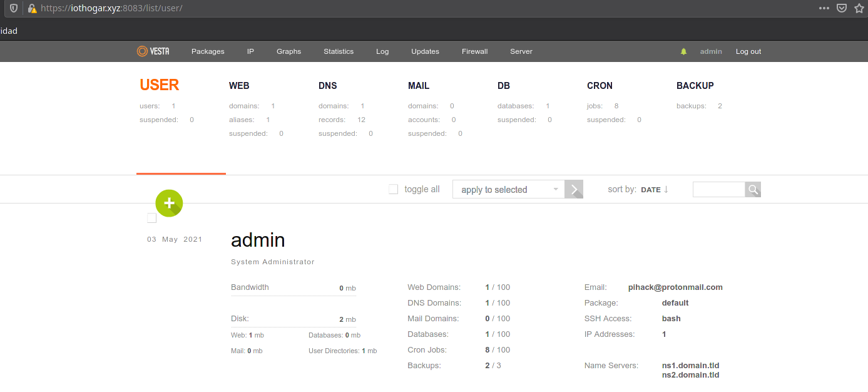The width and height of the screenshot is (868, 392).
Task: Open browser menu via the three-dots icon
Action: (x=824, y=8)
